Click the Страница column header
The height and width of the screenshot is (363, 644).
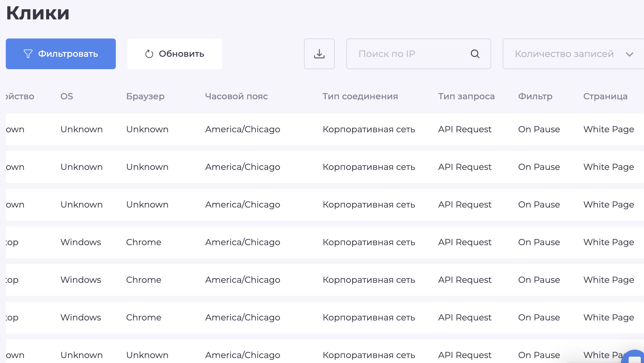click(605, 96)
